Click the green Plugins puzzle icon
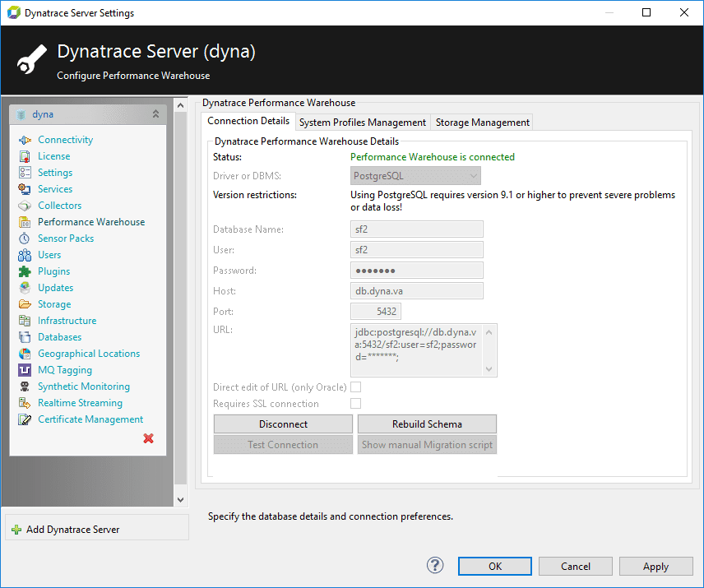Viewport: 704px width, 588px height. (x=25, y=271)
